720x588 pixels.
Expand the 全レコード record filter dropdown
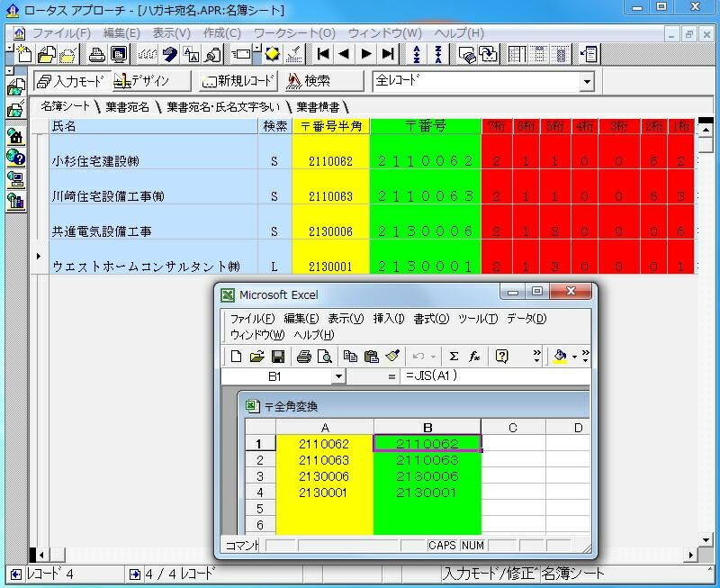pos(587,82)
